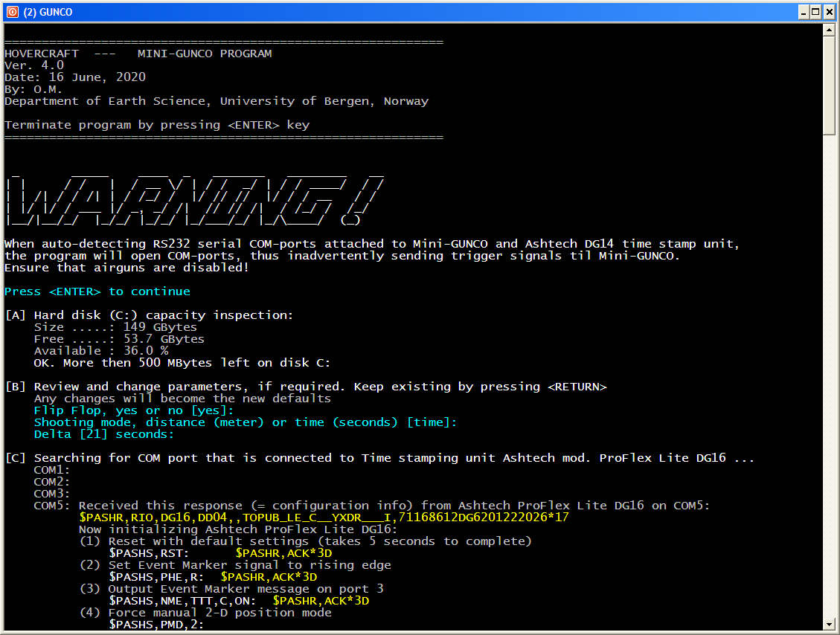Viewport: 840px width, 635px height.
Task: Select the "Flip Flop, yes or no" prompt line
Action: (x=134, y=410)
